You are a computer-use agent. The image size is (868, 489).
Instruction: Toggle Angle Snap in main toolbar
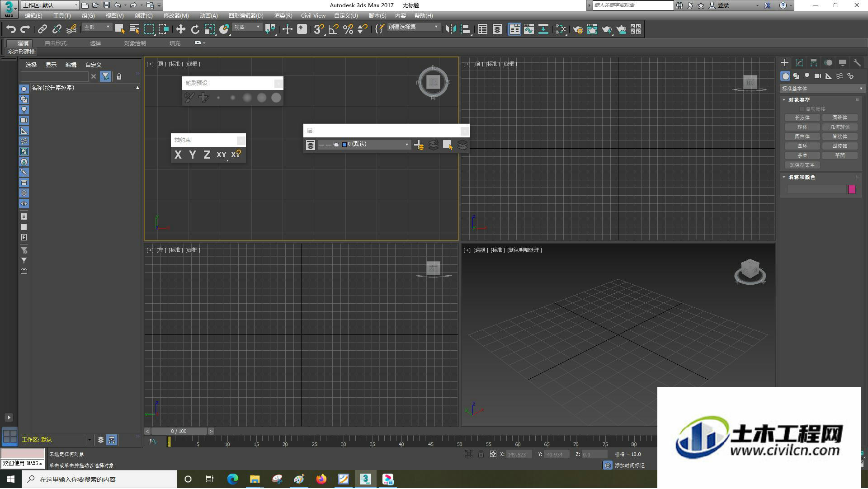(x=334, y=29)
